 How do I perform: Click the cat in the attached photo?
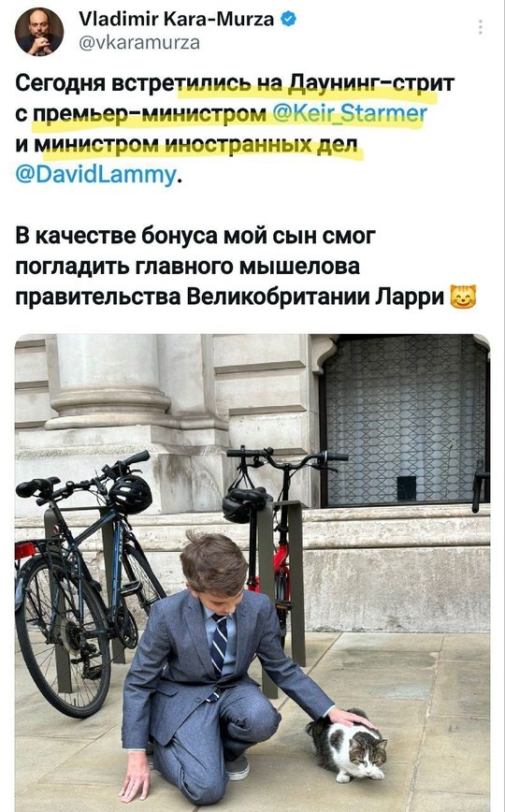(348, 747)
